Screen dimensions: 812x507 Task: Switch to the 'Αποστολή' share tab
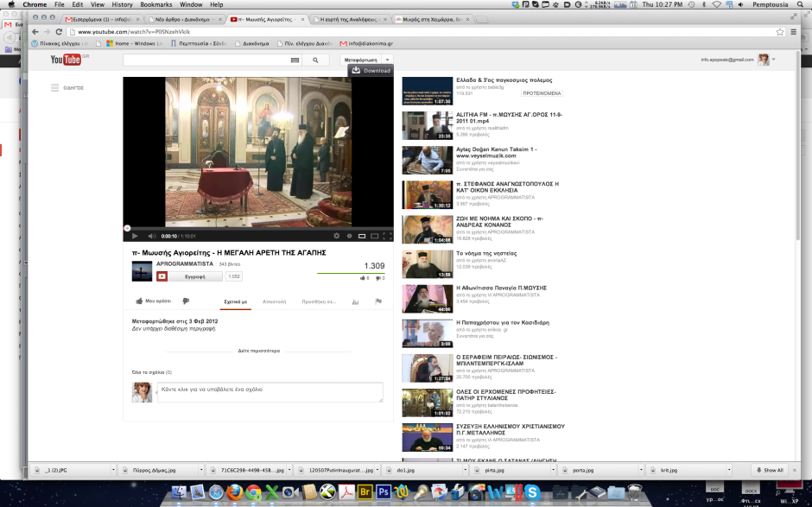(x=274, y=301)
